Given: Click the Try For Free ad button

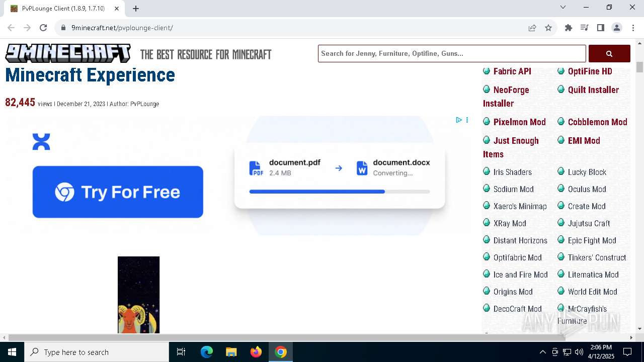Looking at the screenshot, I should [x=118, y=192].
